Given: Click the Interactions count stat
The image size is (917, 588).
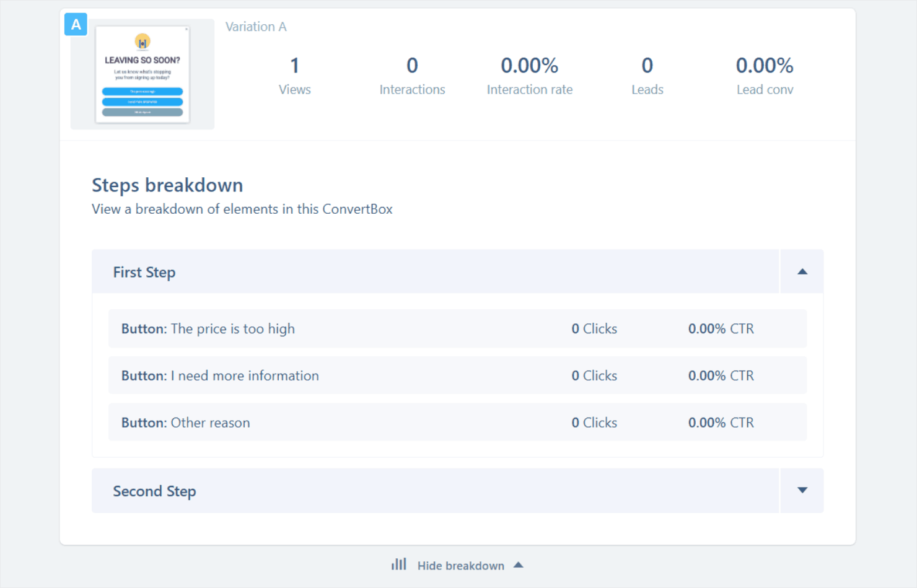Looking at the screenshot, I should click(x=412, y=66).
